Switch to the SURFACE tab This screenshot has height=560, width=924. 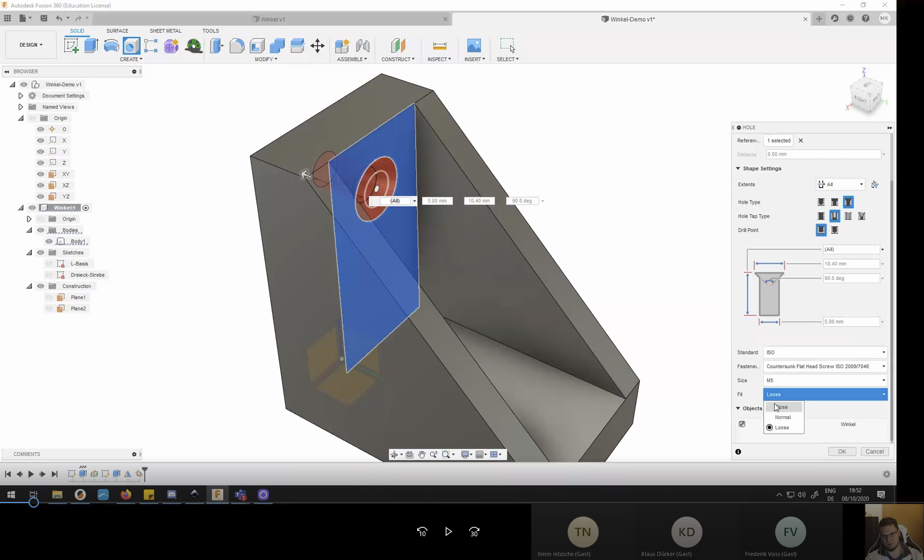[x=117, y=31]
